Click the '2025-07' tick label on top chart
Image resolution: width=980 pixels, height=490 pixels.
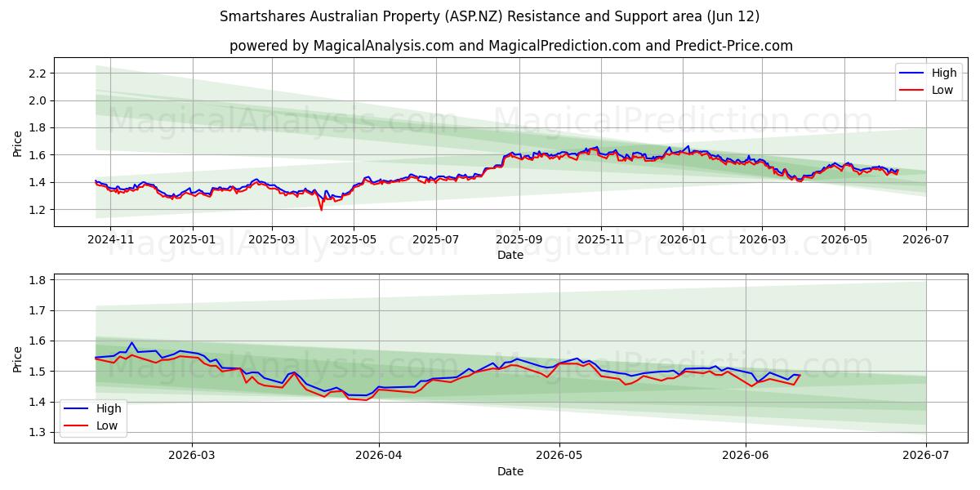tap(435, 240)
